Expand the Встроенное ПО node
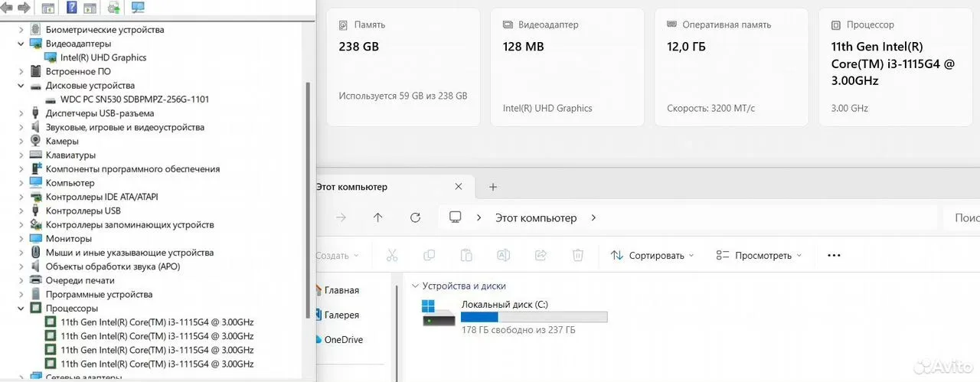980x382 pixels. pyautogui.click(x=21, y=71)
